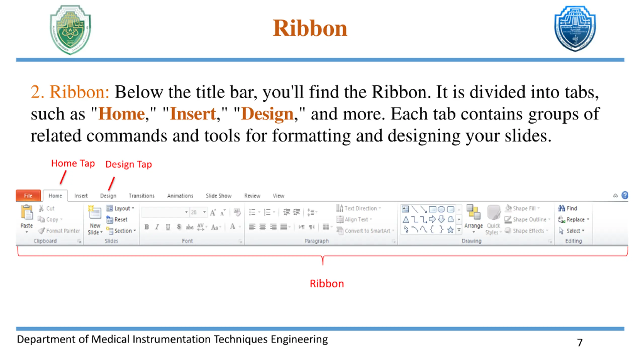Screen dimensions: 644x362
Task: Open the Text Direction dropdown
Action: click(359, 208)
